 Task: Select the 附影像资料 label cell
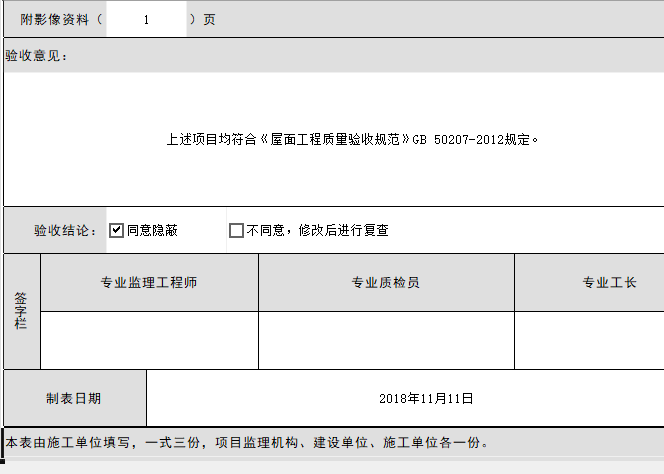tap(55, 20)
